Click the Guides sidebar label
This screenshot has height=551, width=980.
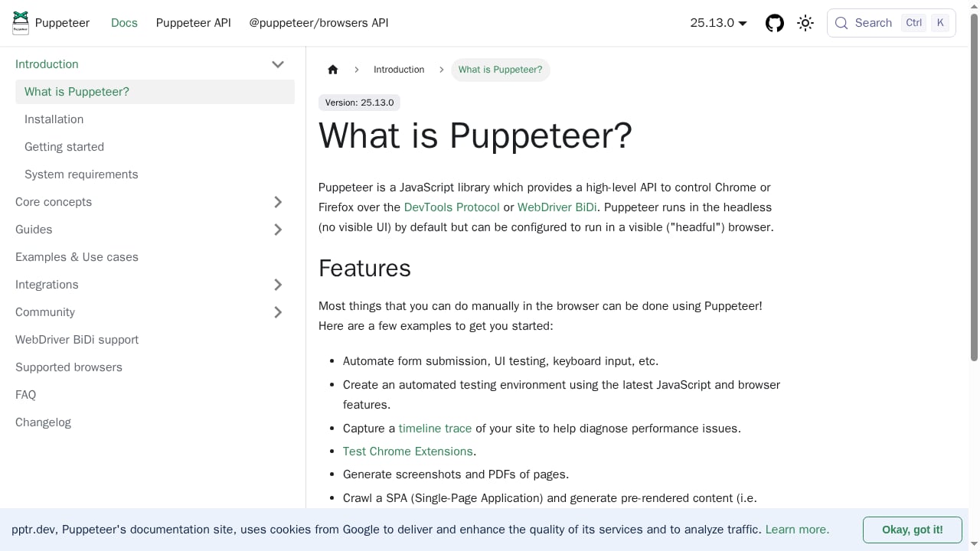click(x=34, y=230)
